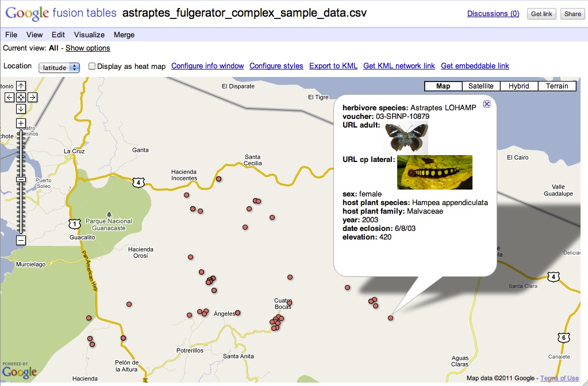Image resolution: width=588 pixels, height=386 pixels.
Task: Click Show options link
Action: 88,48
